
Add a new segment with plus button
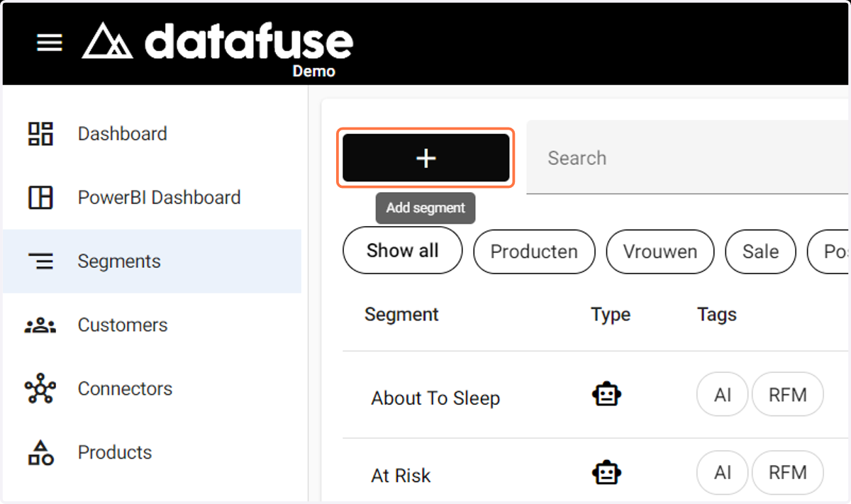coord(425,158)
